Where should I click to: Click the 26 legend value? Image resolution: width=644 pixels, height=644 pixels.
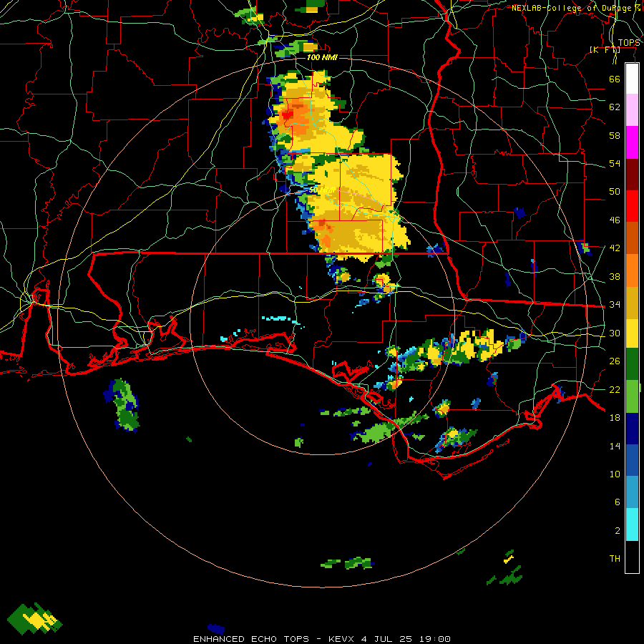[x=615, y=361]
